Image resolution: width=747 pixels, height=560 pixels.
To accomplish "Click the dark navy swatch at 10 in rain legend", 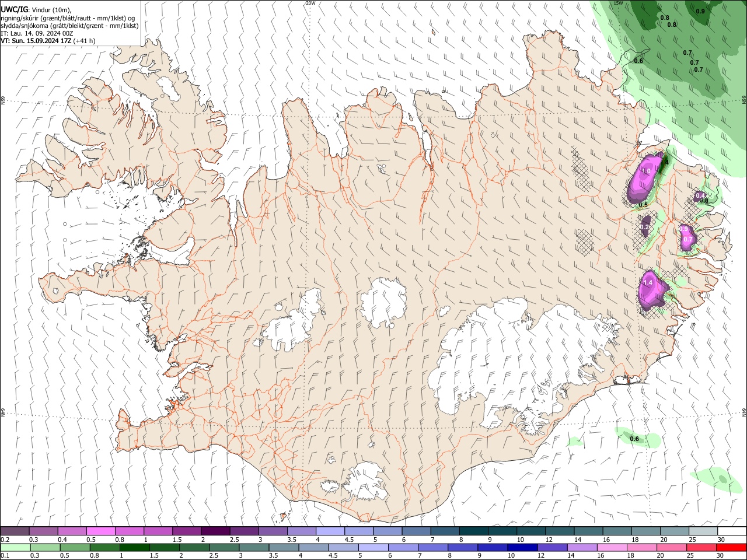I will [521, 547].
